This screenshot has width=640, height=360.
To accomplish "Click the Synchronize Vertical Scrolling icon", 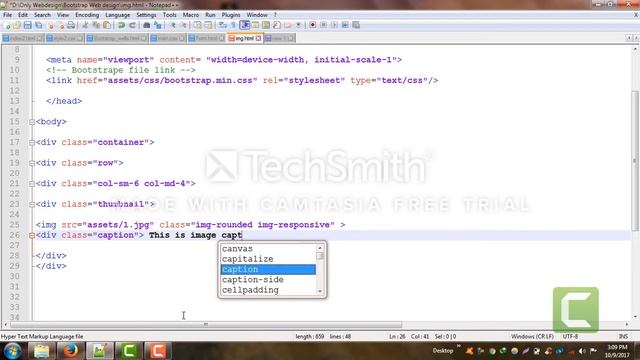I will [198, 25].
